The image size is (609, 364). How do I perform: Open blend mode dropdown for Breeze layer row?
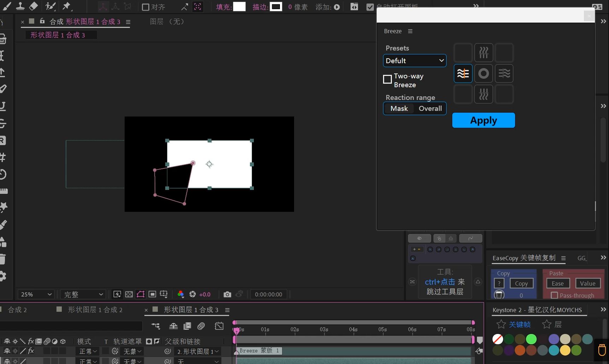pos(88,351)
